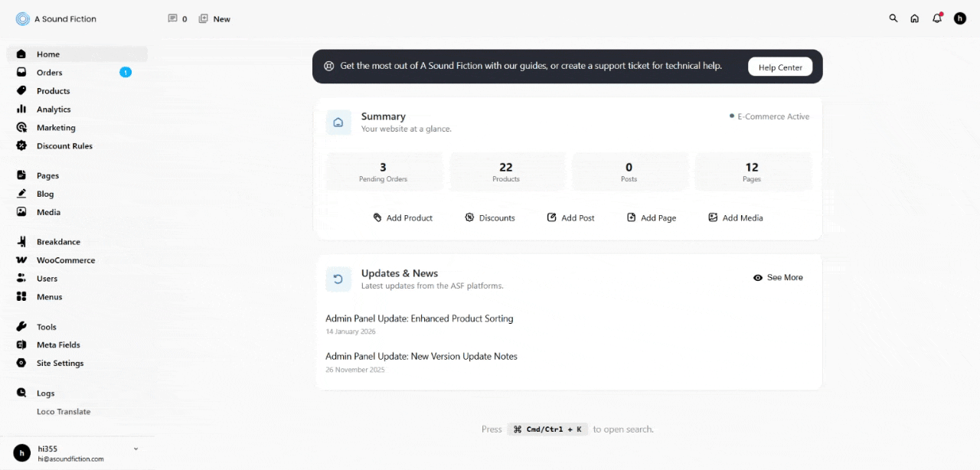
Task: Click the Marketing icon in sidebar
Action: click(x=21, y=127)
